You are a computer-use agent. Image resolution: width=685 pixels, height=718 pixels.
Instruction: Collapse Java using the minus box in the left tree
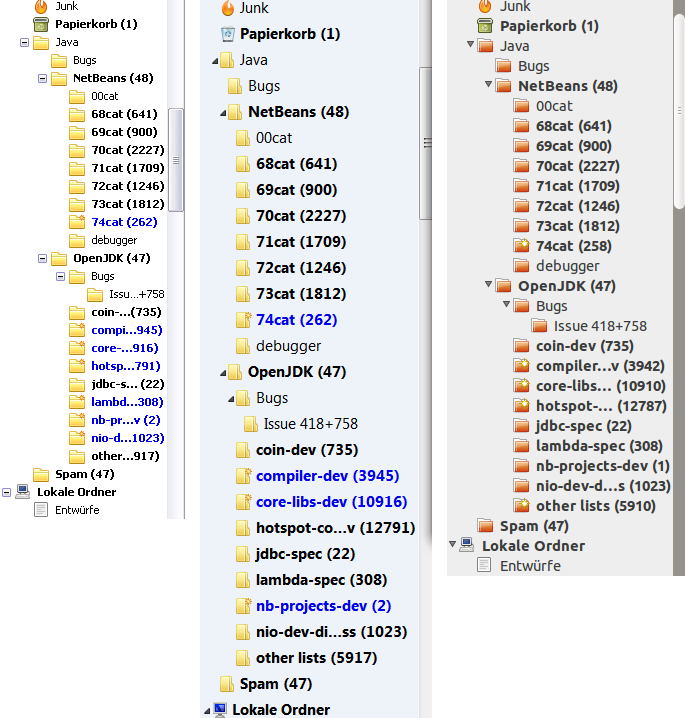[25, 43]
